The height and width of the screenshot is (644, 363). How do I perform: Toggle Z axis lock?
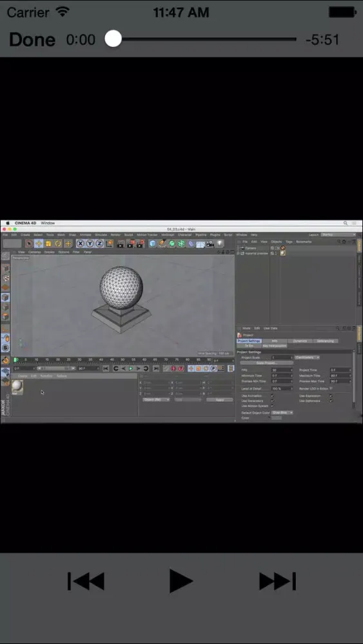tap(99, 244)
